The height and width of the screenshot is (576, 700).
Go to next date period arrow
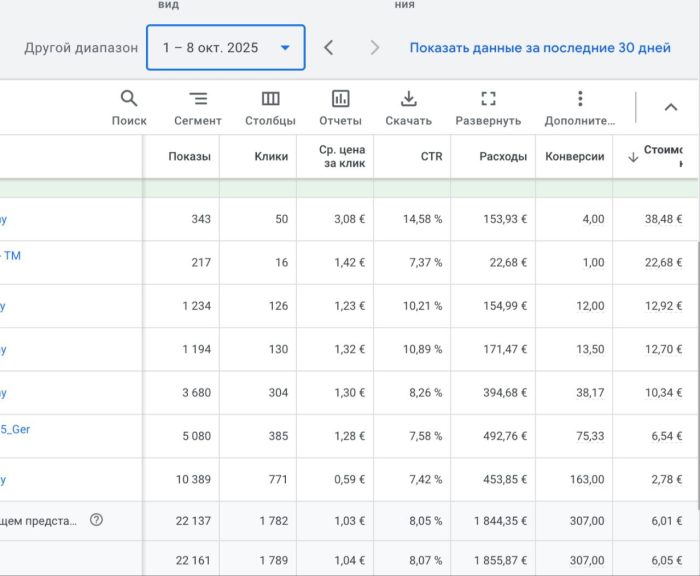[x=374, y=47]
